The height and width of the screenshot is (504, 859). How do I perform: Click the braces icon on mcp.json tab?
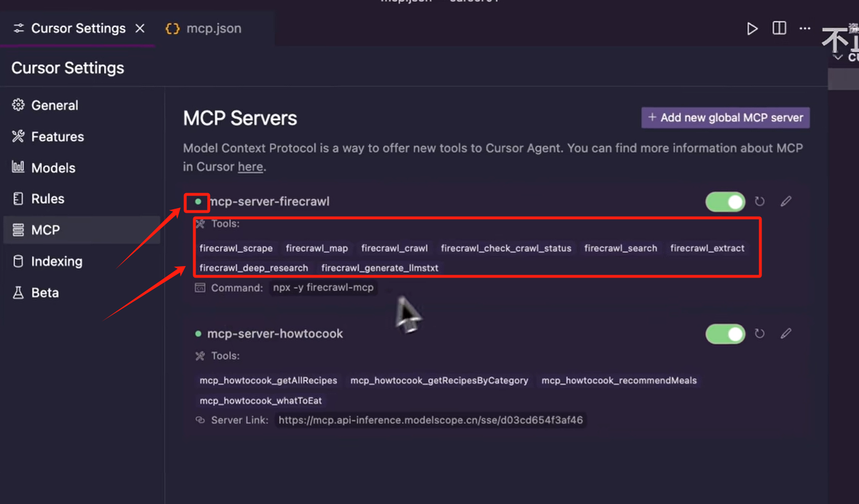[172, 29]
